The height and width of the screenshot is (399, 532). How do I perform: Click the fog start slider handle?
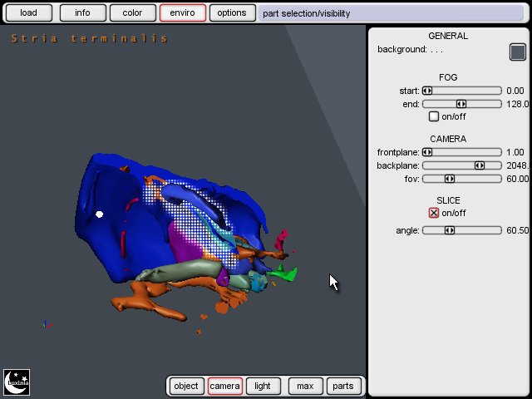click(427, 91)
